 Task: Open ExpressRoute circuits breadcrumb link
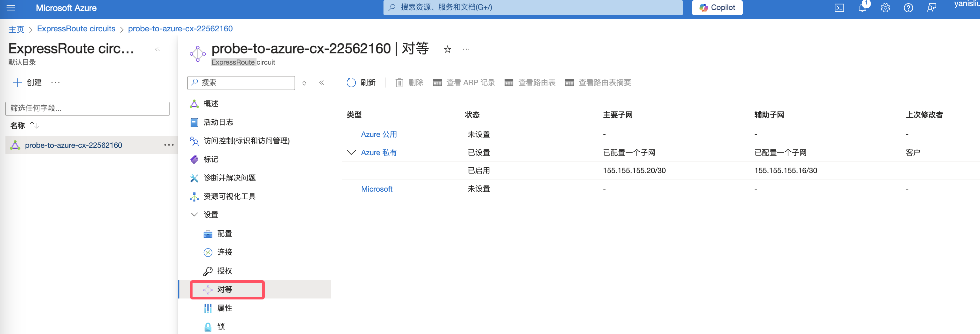[76, 28]
